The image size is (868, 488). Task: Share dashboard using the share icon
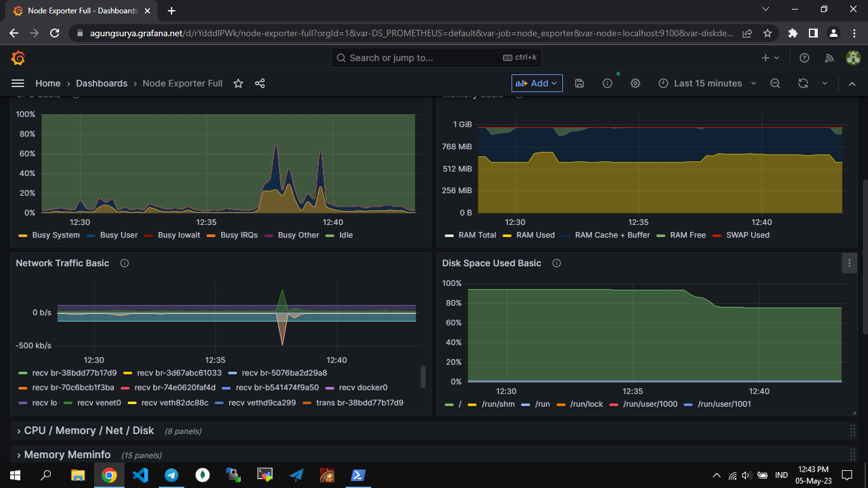[260, 83]
